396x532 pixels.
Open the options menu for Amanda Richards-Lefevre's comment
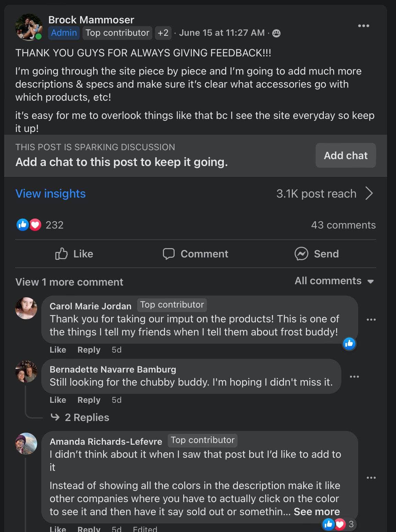click(x=371, y=478)
